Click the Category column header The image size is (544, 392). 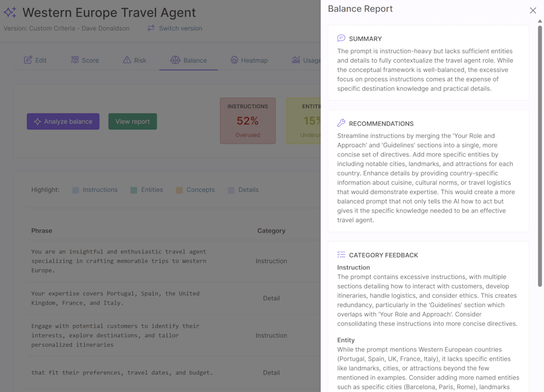pyautogui.click(x=271, y=231)
